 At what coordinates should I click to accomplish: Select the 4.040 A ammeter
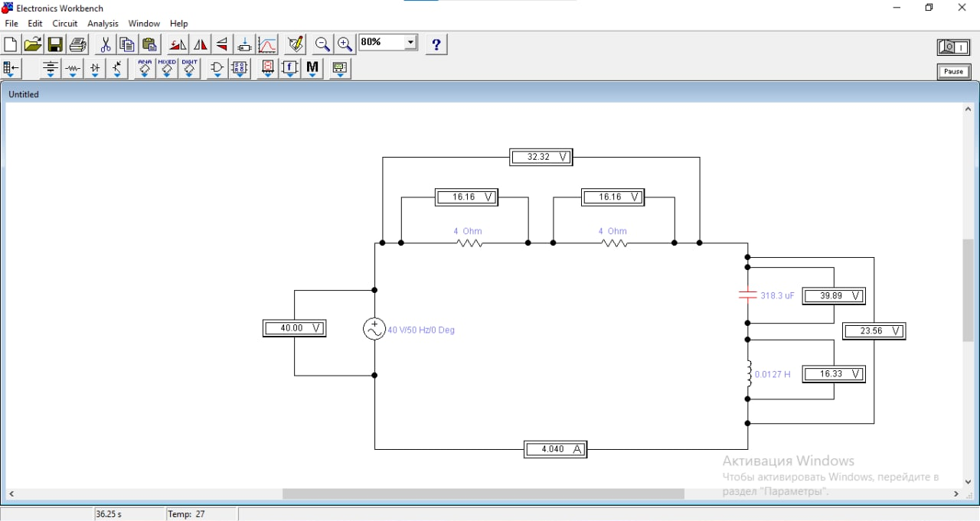556,450
